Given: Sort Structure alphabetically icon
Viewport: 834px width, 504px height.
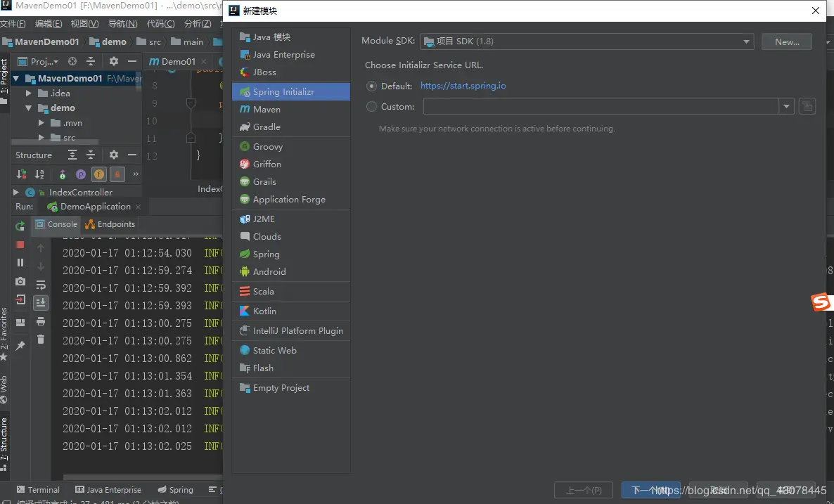Looking at the screenshot, I should click(x=39, y=174).
